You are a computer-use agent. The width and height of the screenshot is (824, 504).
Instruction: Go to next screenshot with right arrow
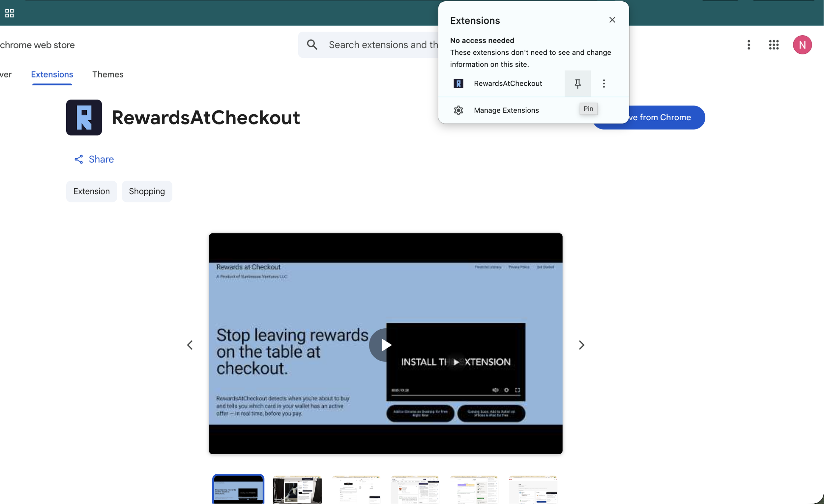[x=581, y=345]
